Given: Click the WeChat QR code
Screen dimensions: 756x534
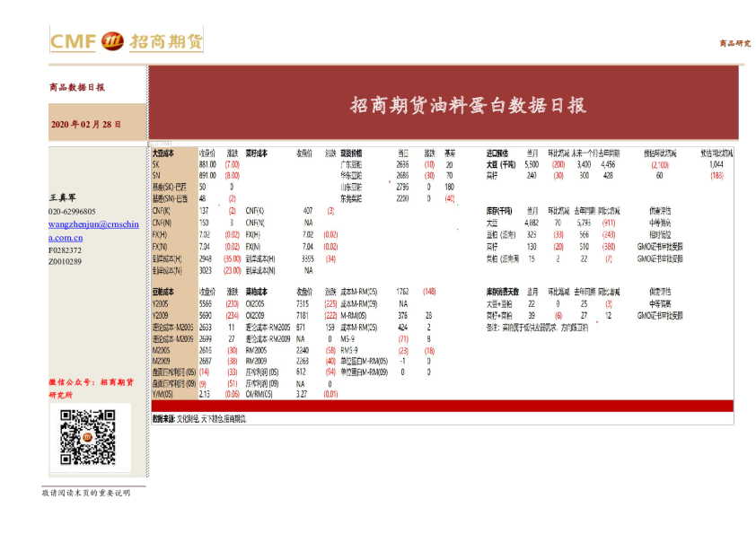Looking at the screenshot, I should (x=88, y=438).
